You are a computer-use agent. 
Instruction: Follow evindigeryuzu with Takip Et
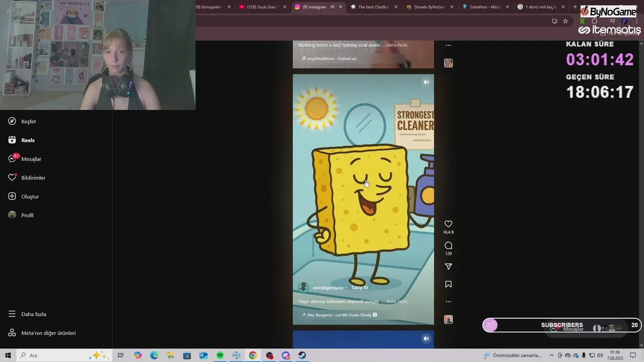point(359,288)
